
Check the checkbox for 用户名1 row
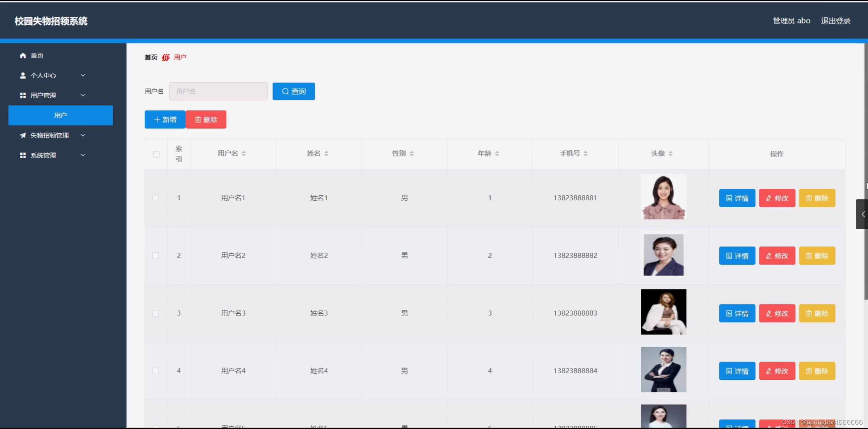click(155, 198)
